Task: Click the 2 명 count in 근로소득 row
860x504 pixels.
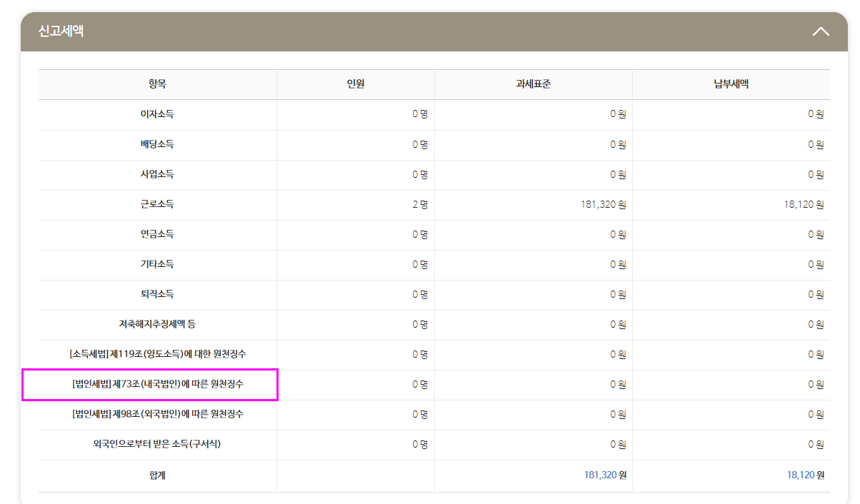Action: pyautogui.click(x=419, y=204)
